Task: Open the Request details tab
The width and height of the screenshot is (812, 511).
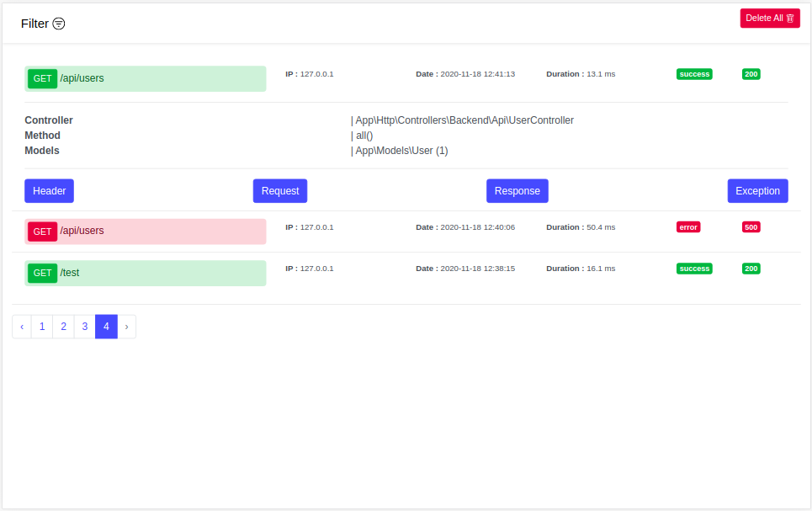Action: coord(280,191)
